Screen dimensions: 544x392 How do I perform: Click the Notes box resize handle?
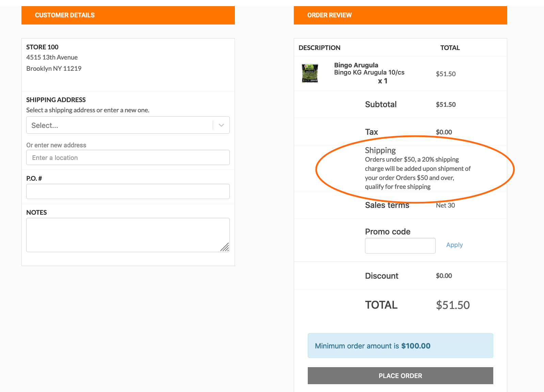(x=225, y=247)
